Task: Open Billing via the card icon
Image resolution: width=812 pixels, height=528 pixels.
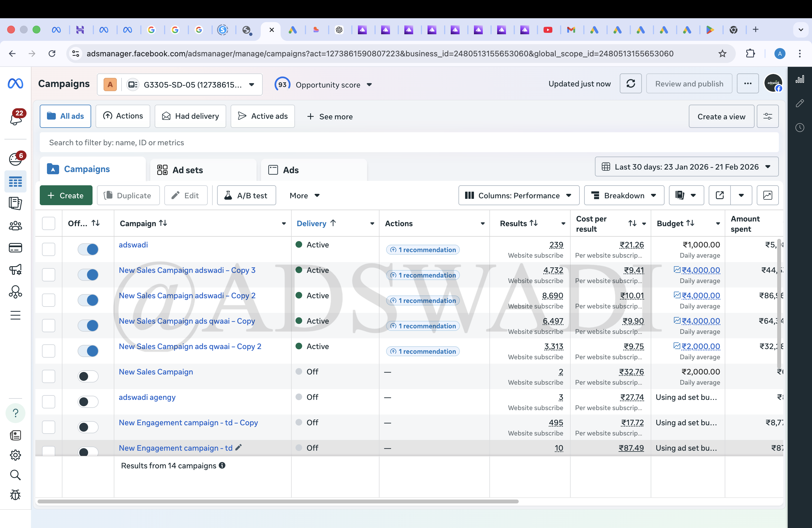Action: point(16,248)
